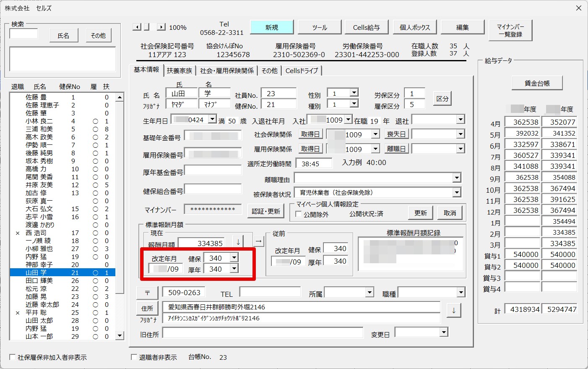
Task: Open the 被保険者状況 dropdown
Action: [457, 193]
